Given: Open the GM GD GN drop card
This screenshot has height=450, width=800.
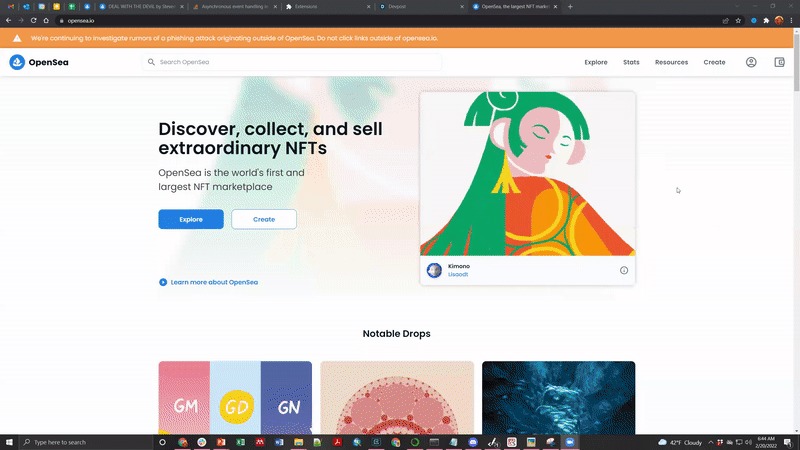Looking at the screenshot, I should tap(235, 398).
